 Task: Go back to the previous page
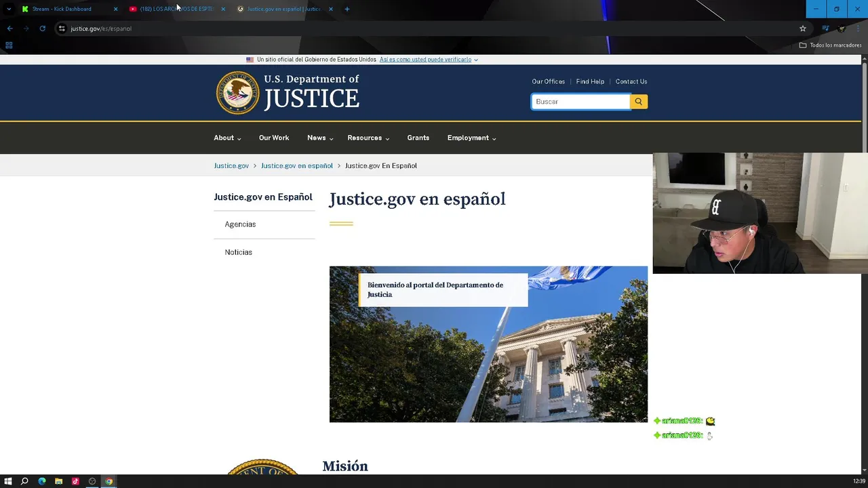(x=9, y=28)
